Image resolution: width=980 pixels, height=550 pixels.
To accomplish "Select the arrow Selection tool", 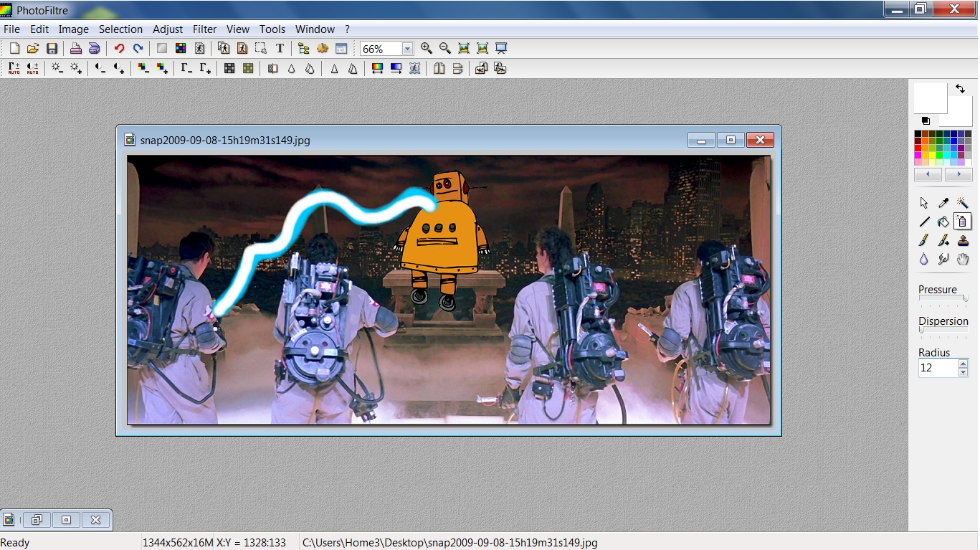I will [924, 203].
